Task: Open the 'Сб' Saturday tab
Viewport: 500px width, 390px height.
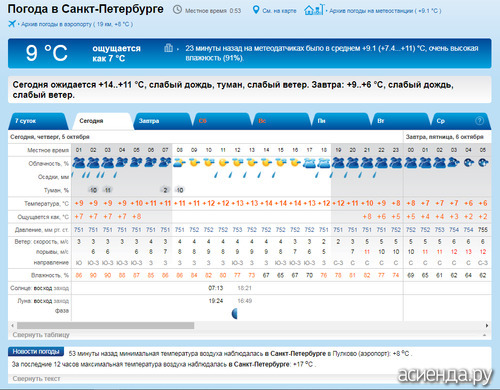Action: coord(222,121)
